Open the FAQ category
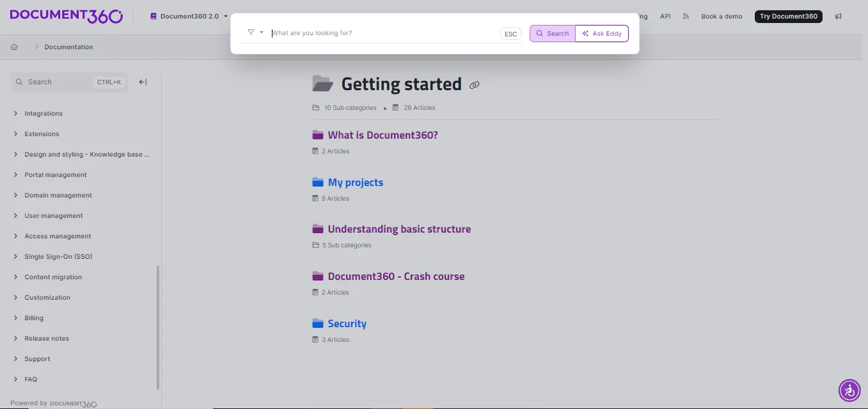Viewport: 868px width, 409px height. click(x=31, y=379)
